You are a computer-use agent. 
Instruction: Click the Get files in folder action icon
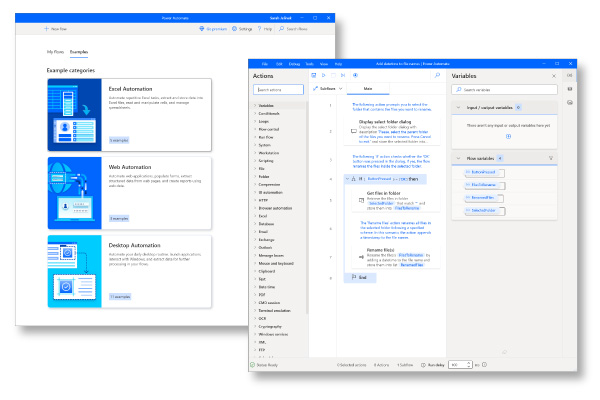tap(361, 200)
